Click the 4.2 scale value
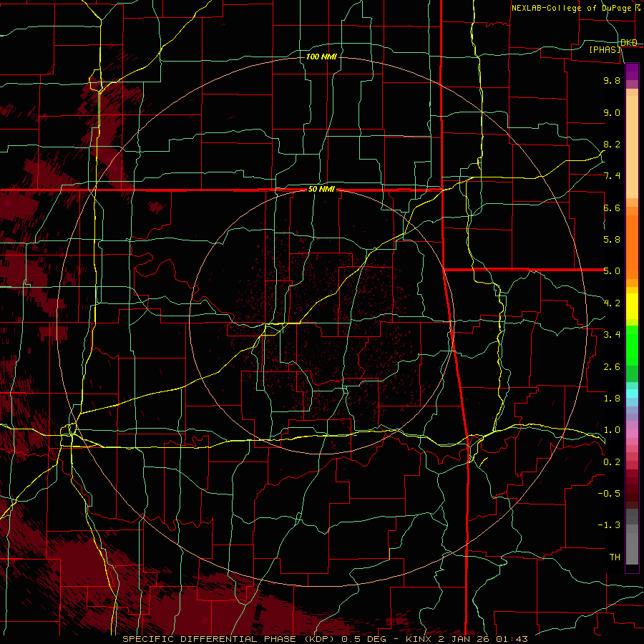 (x=612, y=303)
